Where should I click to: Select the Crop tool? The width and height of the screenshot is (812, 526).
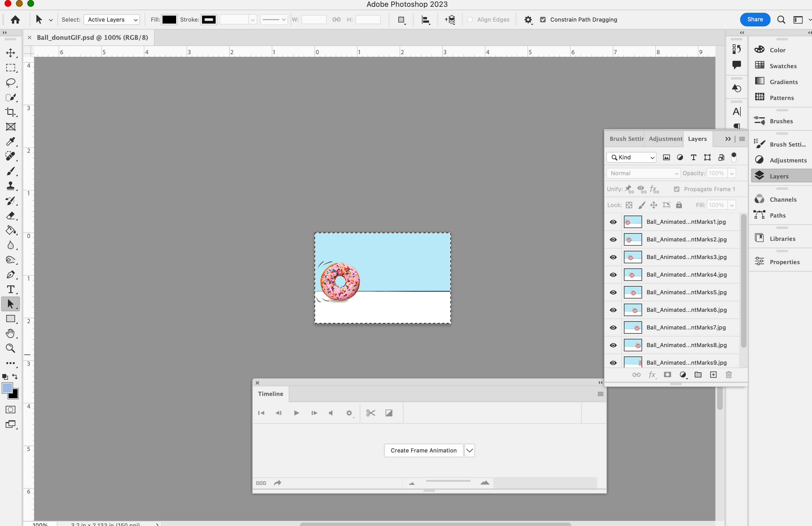(x=11, y=112)
